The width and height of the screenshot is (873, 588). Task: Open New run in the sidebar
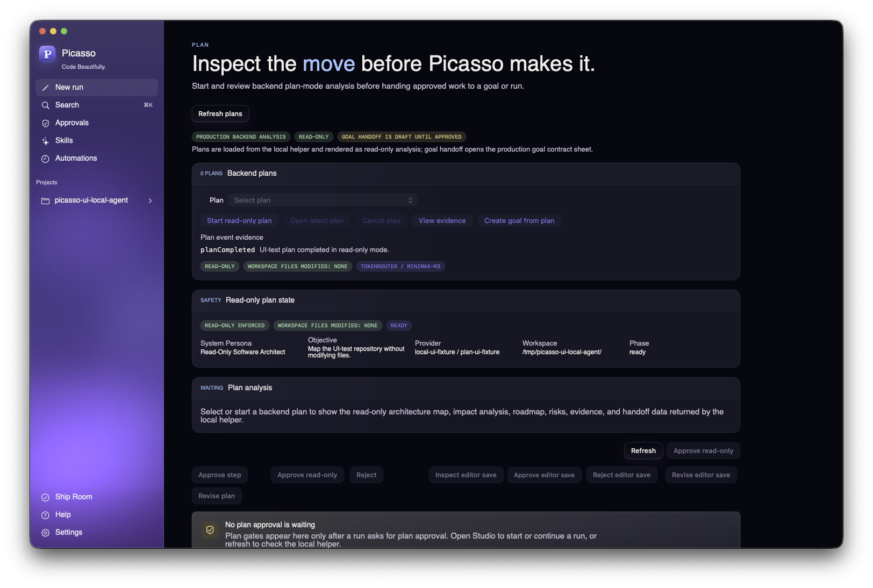[97, 87]
